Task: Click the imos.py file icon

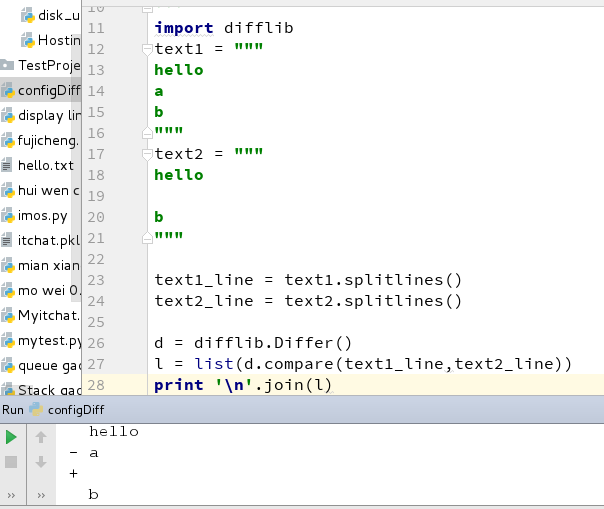Action: point(8,215)
